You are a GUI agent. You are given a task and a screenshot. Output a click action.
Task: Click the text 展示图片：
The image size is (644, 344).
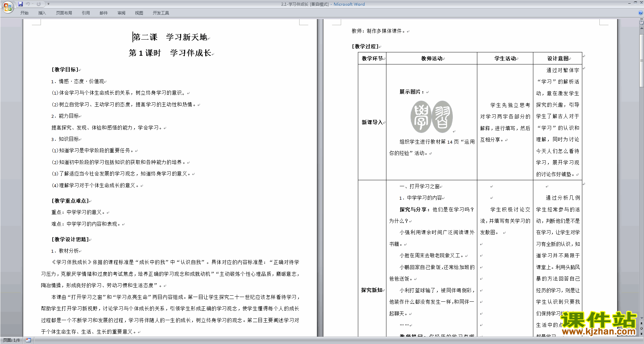(x=412, y=92)
